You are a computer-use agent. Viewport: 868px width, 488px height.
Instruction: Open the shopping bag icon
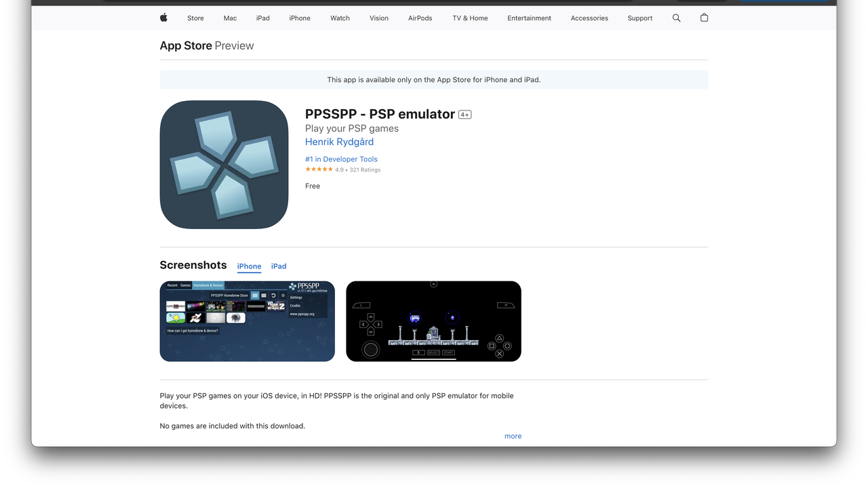click(704, 18)
